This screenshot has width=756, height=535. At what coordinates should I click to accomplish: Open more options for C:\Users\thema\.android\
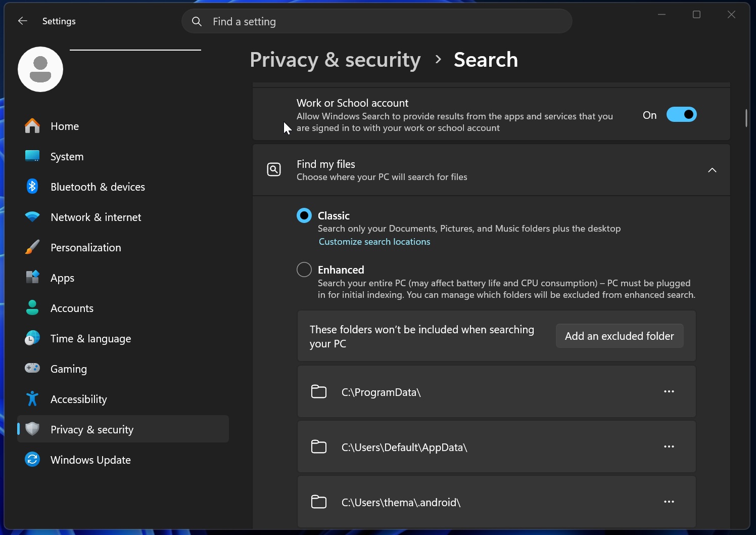(x=669, y=502)
